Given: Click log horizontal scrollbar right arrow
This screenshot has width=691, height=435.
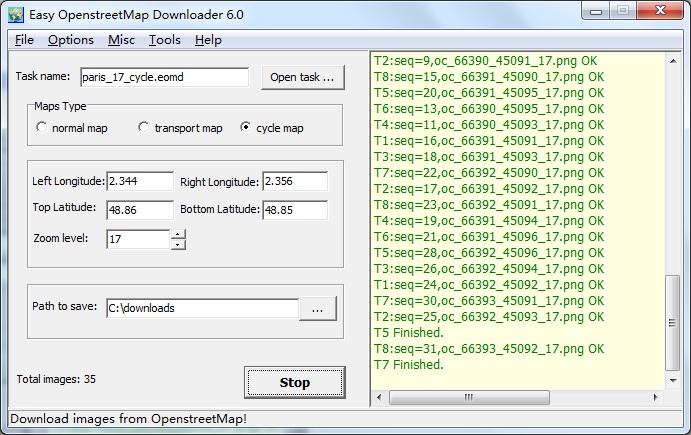Looking at the screenshot, I should tap(656, 397).
